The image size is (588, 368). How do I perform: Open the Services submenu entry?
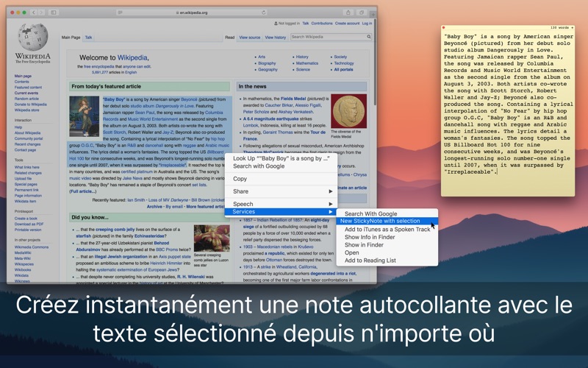[281, 212]
